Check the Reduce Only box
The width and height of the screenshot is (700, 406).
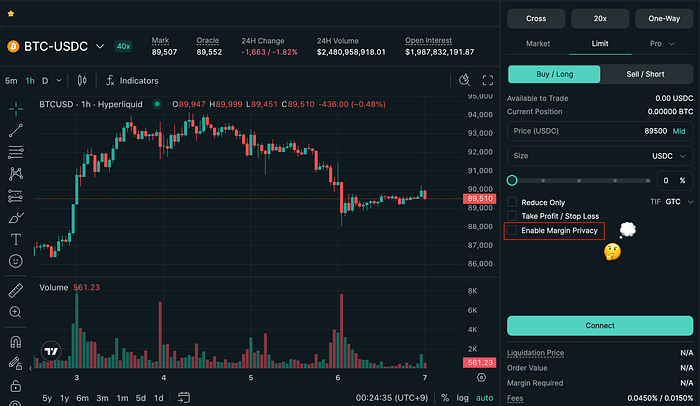(513, 202)
